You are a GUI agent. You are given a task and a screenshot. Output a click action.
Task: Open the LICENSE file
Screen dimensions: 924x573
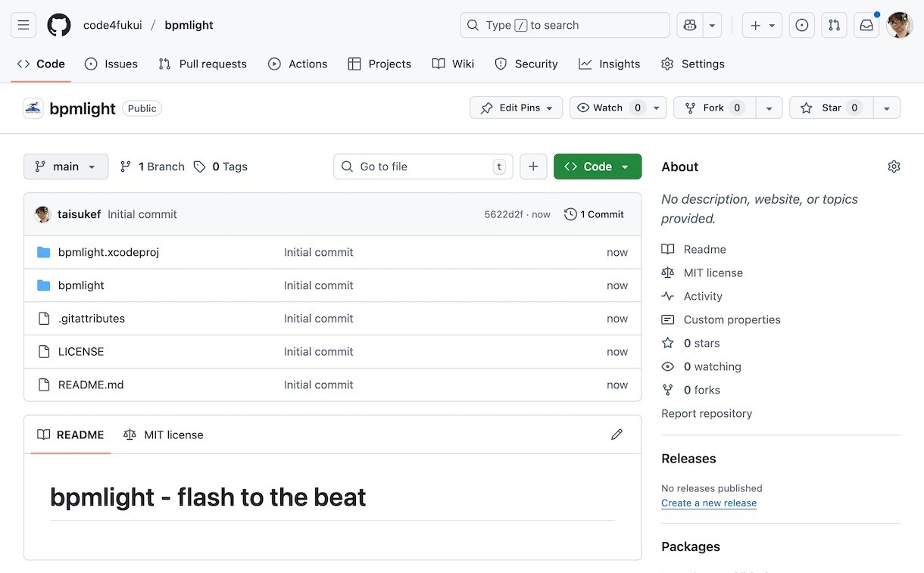tap(81, 351)
